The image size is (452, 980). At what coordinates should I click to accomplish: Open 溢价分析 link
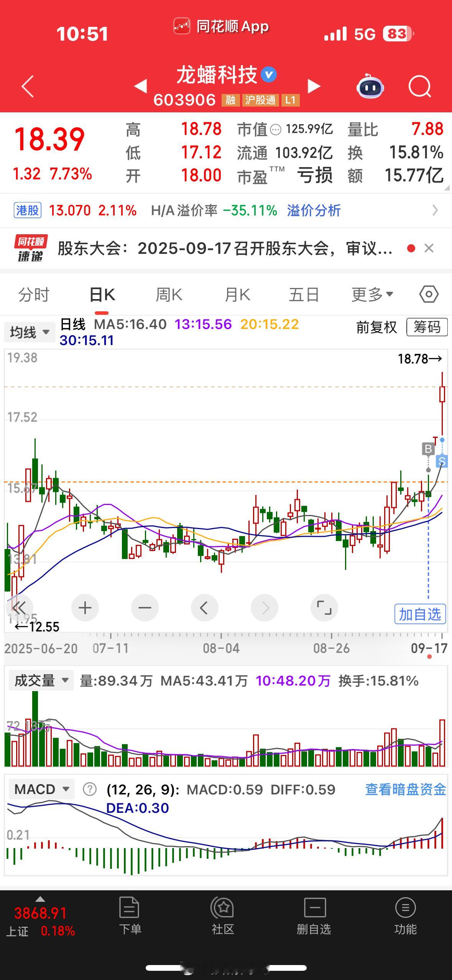tap(314, 210)
